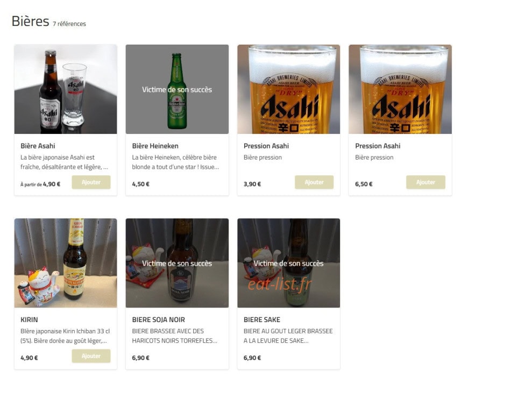The image size is (532, 401).
Task: Click the Kirin Ichiban description text
Action: pyautogui.click(x=65, y=336)
